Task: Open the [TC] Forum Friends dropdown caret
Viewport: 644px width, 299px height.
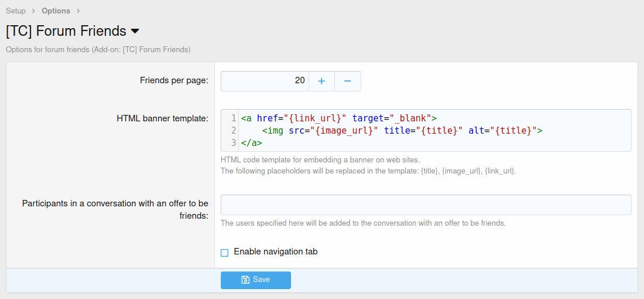Action: click(135, 31)
